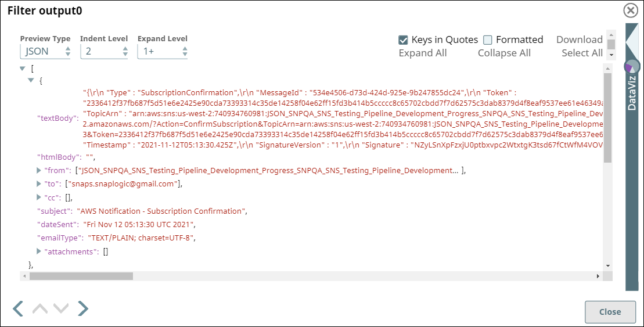644x327 pixels.
Task: Click the vertical scrollbar down arrow
Action: [608, 266]
